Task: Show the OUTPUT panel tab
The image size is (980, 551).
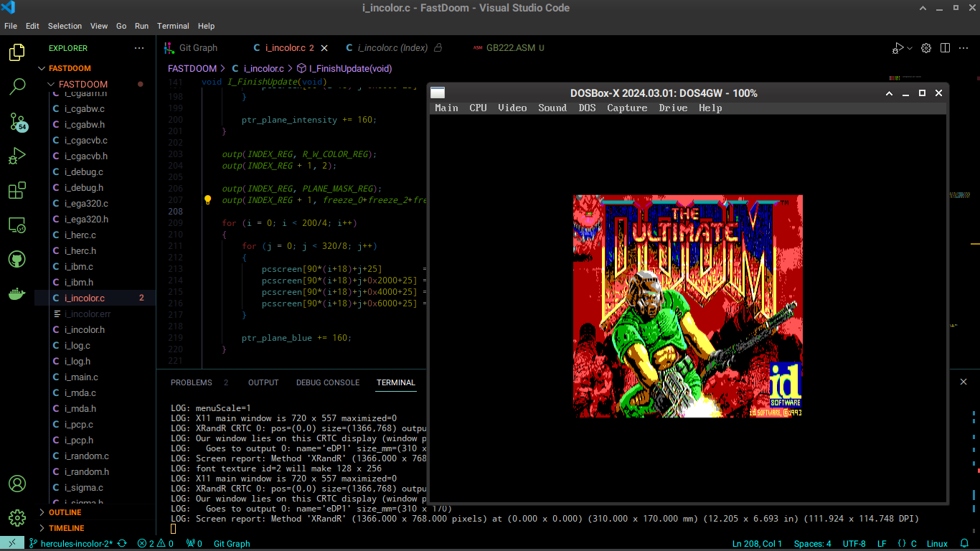Action: point(263,382)
